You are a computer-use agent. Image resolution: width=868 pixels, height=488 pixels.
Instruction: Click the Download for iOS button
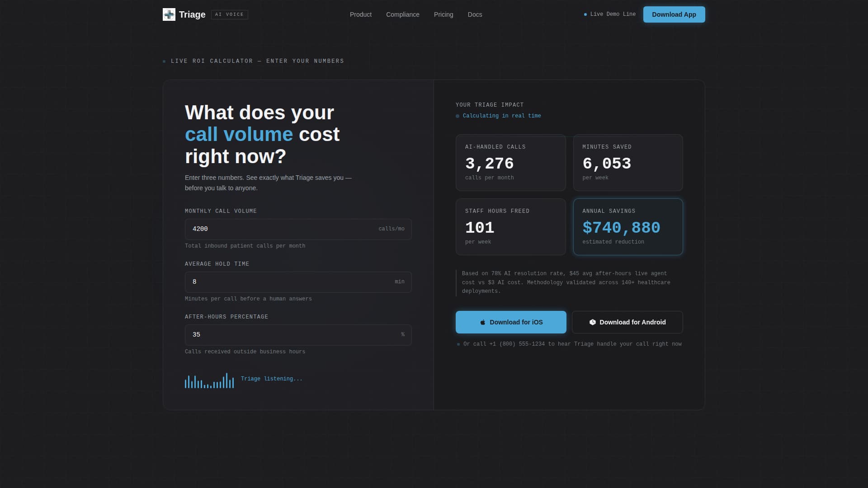click(x=511, y=322)
